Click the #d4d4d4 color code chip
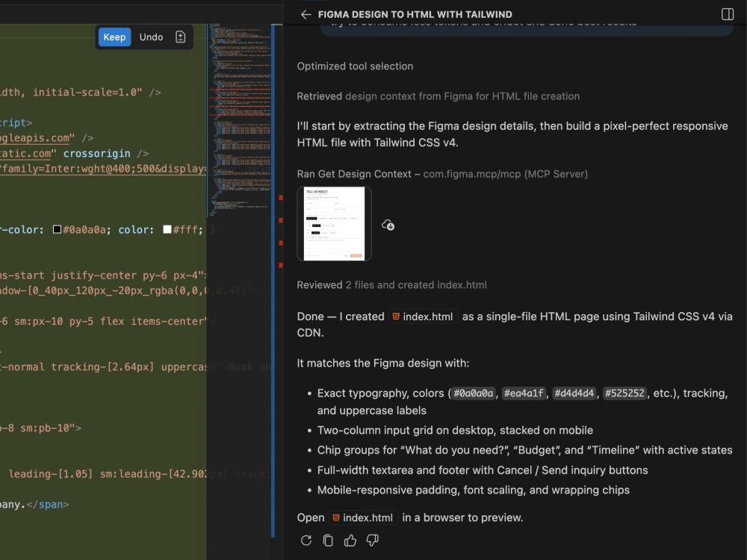The image size is (747, 560). pos(574,393)
